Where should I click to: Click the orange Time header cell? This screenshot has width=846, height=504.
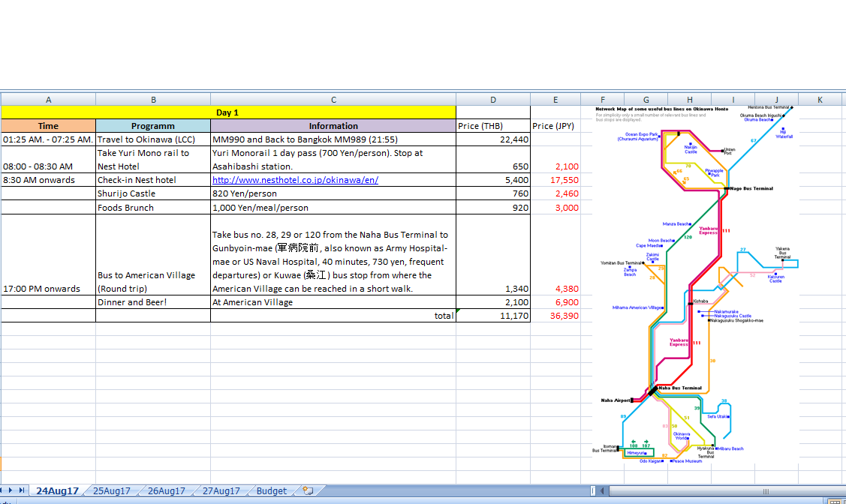[x=48, y=126]
